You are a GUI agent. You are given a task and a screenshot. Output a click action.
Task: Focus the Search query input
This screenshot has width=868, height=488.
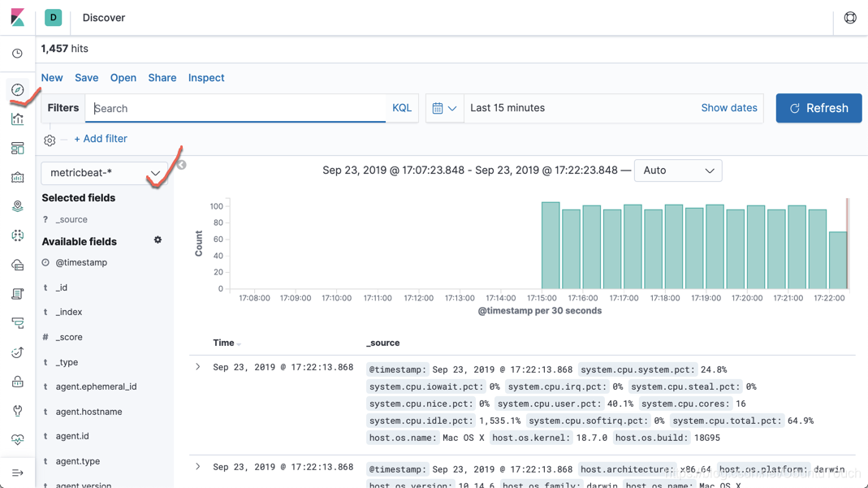click(x=235, y=109)
